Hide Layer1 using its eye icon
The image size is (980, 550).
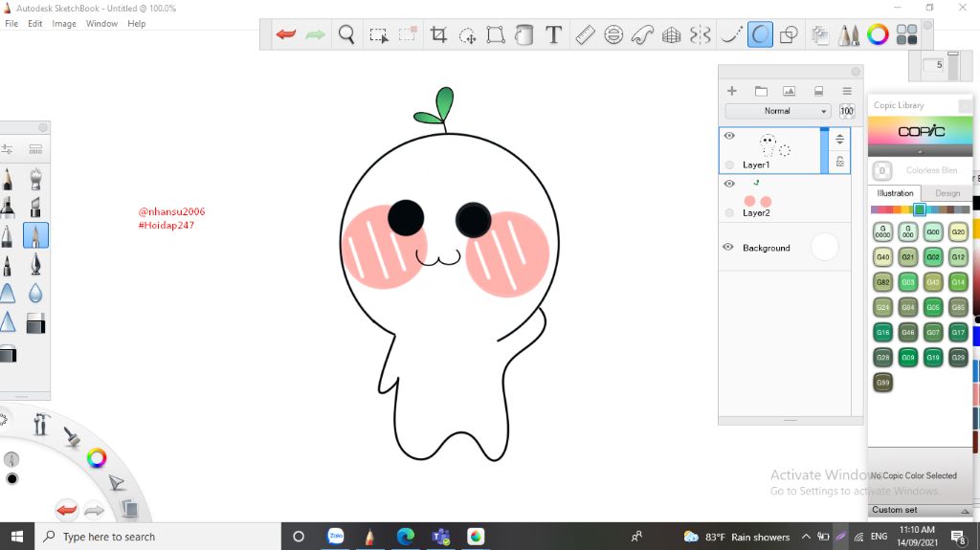point(729,136)
